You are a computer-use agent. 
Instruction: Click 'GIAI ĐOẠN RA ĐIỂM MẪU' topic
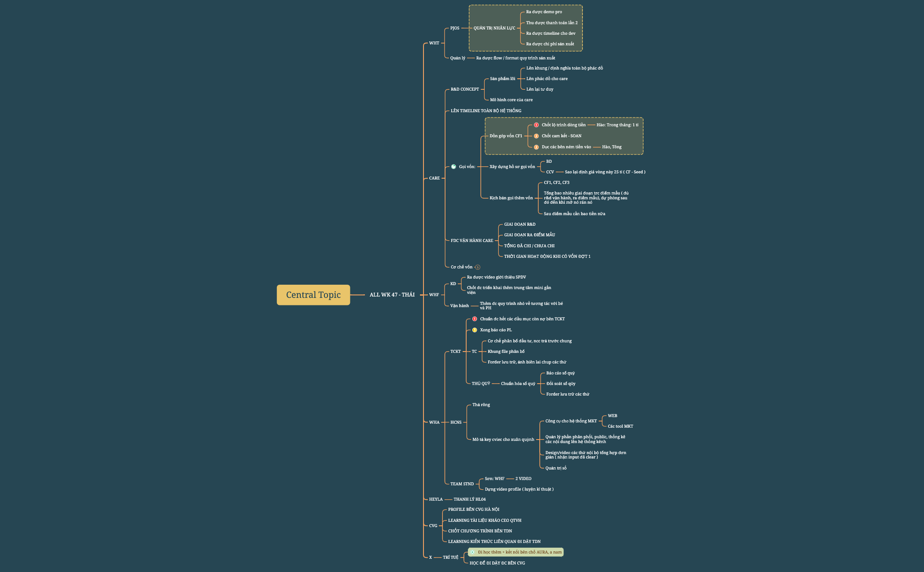click(x=530, y=235)
